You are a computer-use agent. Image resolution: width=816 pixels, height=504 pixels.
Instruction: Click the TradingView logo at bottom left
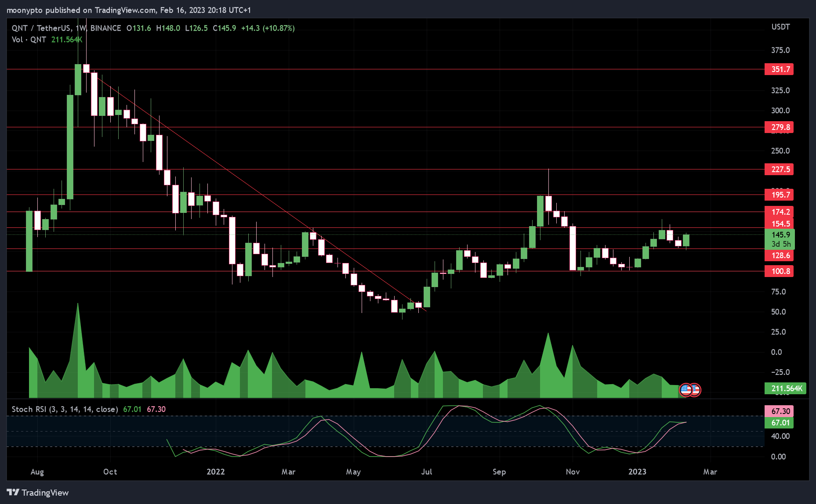point(38,493)
